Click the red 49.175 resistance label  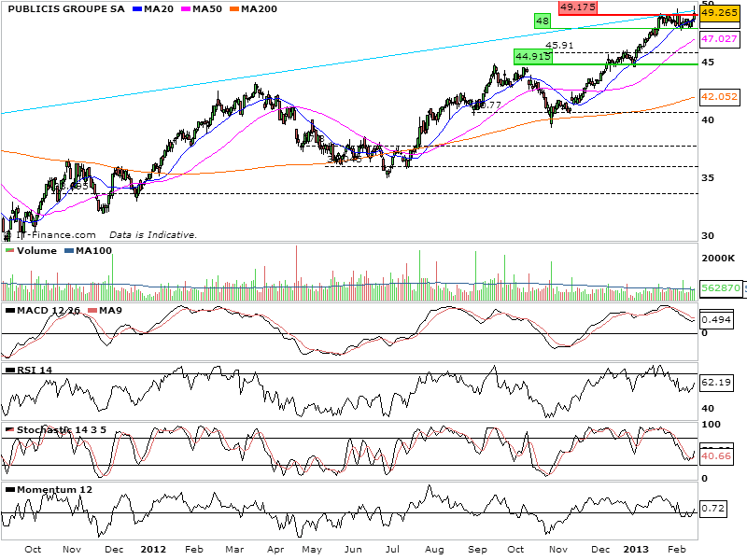[x=577, y=7]
